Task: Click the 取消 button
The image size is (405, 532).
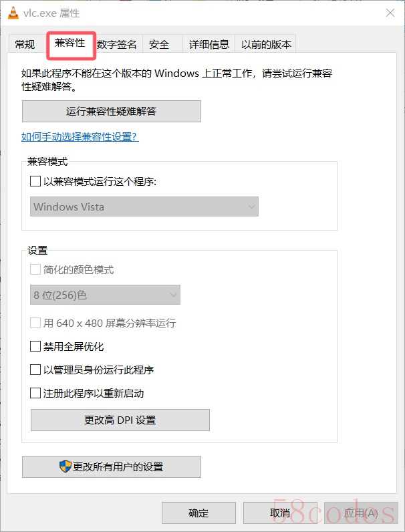Action: tap(280, 513)
